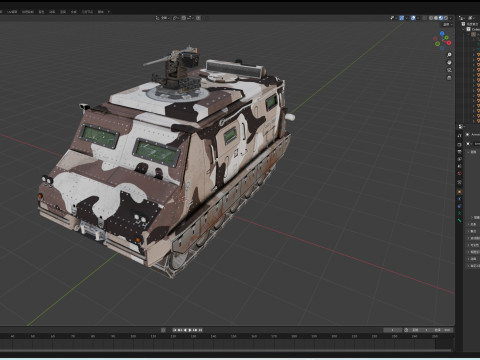Select solid viewport shading mode
This screenshot has width=480, height=360.
pos(436,18)
